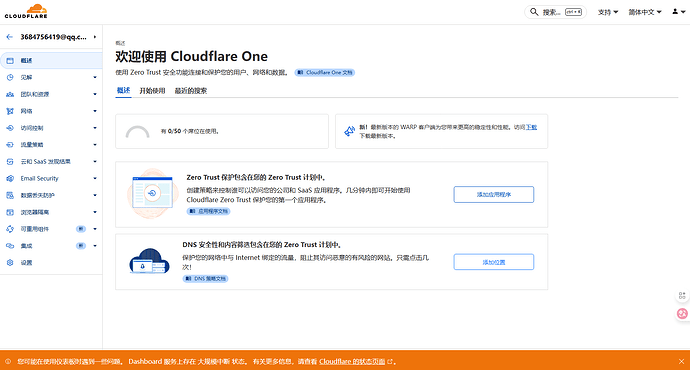Viewport: 690px width, 370px height.
Task: Open 概述 in the sidebar
Action: (51, 61)
